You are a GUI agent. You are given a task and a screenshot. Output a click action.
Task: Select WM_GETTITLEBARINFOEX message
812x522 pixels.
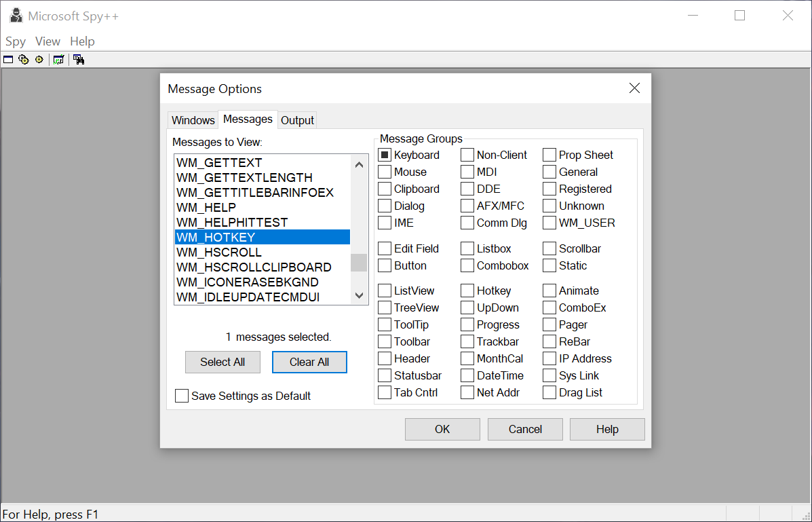(x=263, y=193)
